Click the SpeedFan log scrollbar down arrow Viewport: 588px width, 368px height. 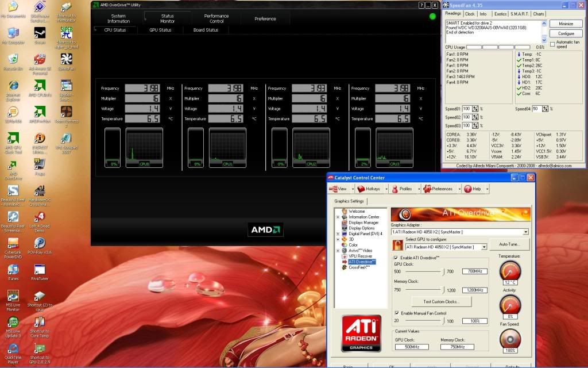pyautogui.click(x=544, y=40)
